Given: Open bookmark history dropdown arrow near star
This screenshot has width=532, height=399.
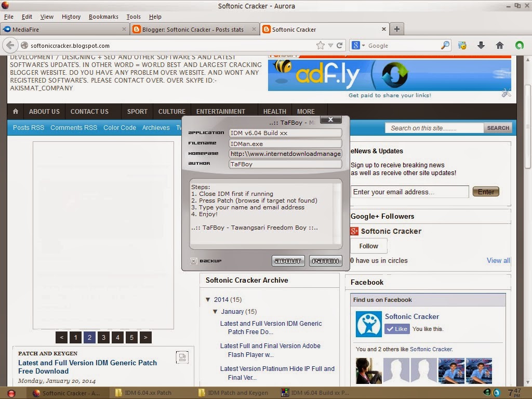Looking at the screenshot, I should click(x=330, y=46).
